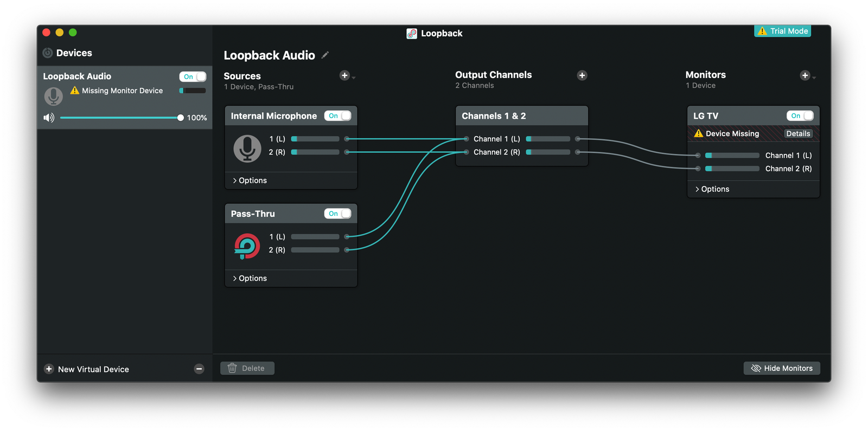Viewport: 868px width, 431px height.
Task: Click the speaker volume icon in Devices sidebar
Action: [x=49, y=118]
